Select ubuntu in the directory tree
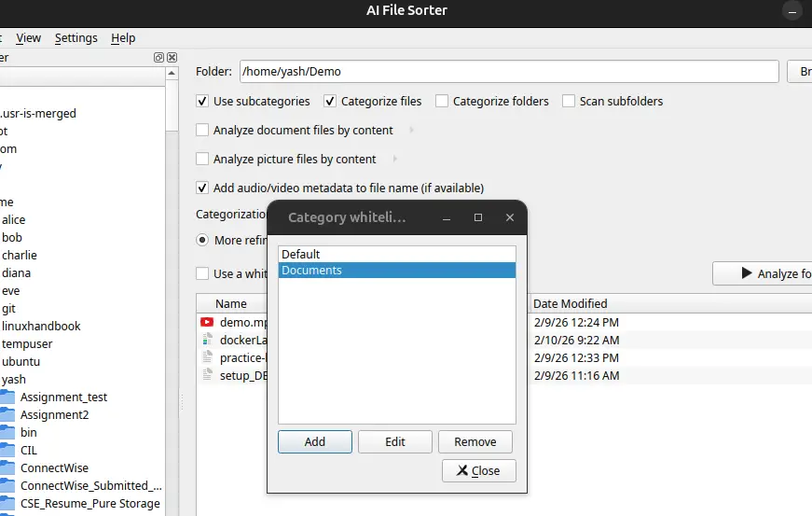Image resolution: width=812 pixels, height=516 pixels. pyautogui.click(x=21, y=361)
